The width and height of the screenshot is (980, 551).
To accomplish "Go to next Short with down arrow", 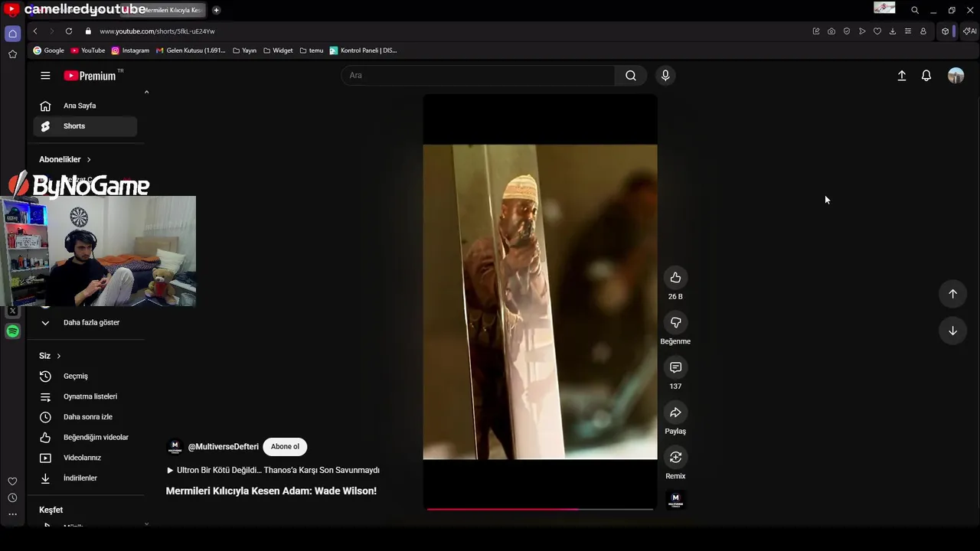I will (x=952, y=331).
